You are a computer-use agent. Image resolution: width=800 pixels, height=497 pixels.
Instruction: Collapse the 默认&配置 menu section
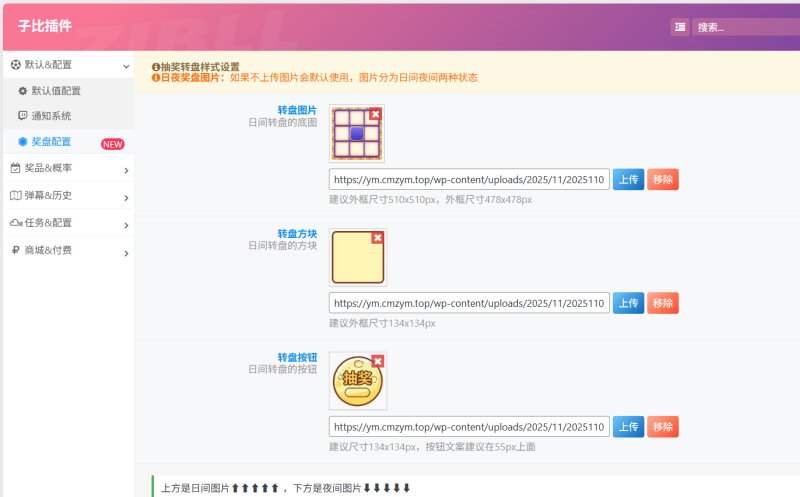[68, 65]
